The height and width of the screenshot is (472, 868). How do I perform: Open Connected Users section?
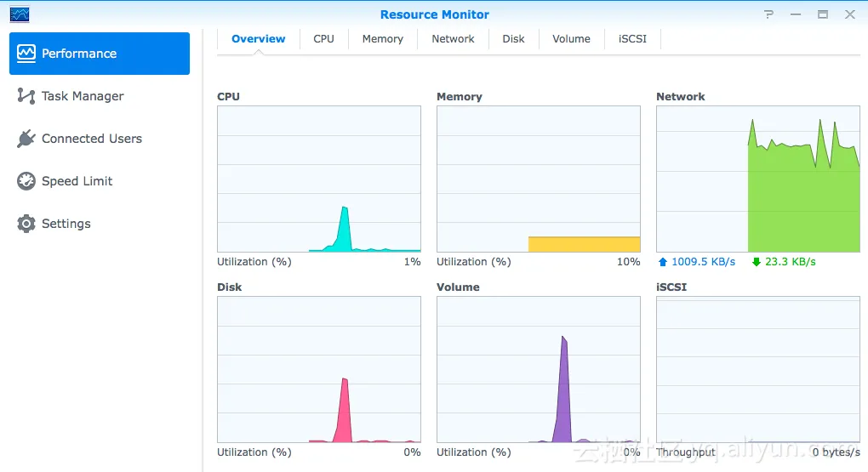(x=100, y=139)
